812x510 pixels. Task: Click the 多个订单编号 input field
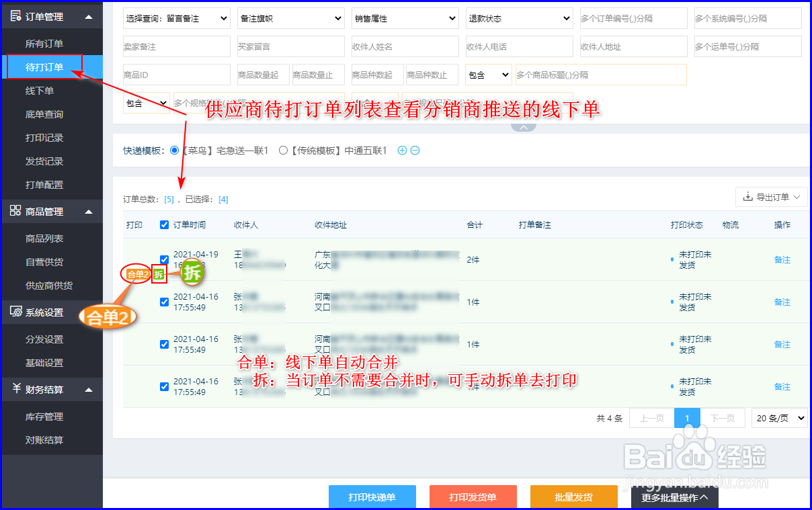[632, 18]
